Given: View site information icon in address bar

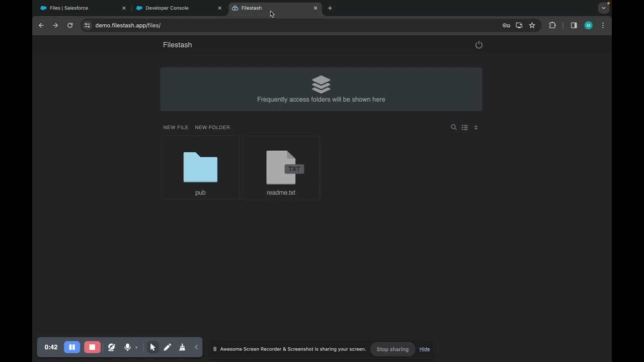Looking at the screenshot, I should (x=87, y=25).
